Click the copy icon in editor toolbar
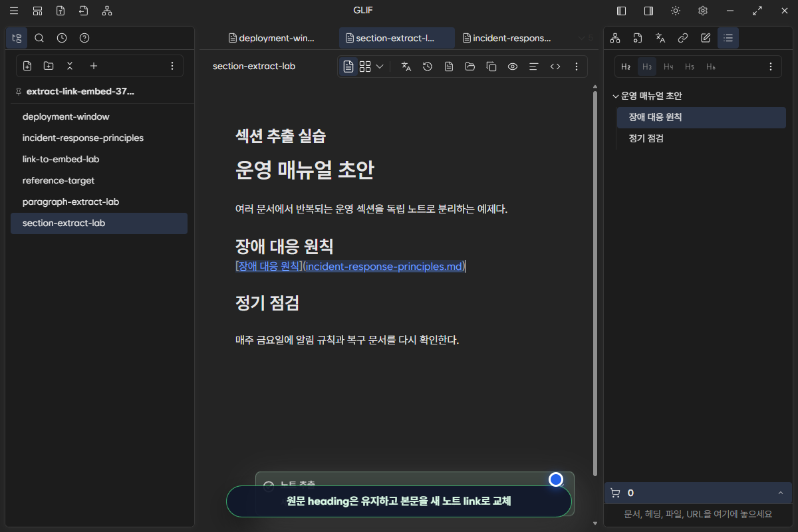The width and height of the screenshot is (798, 532). [x=491, y=66]
